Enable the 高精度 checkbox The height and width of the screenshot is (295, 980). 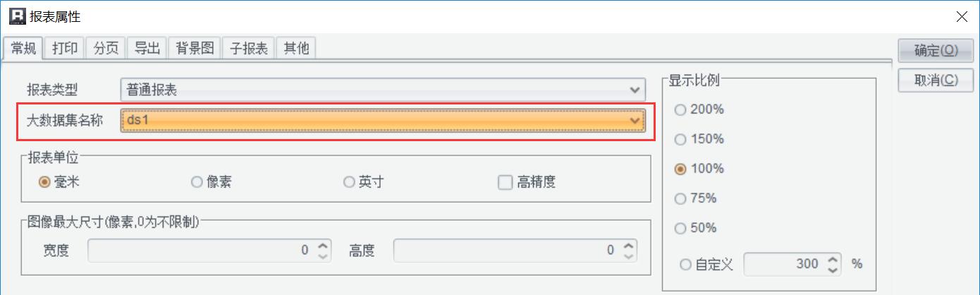click(505, 182)
